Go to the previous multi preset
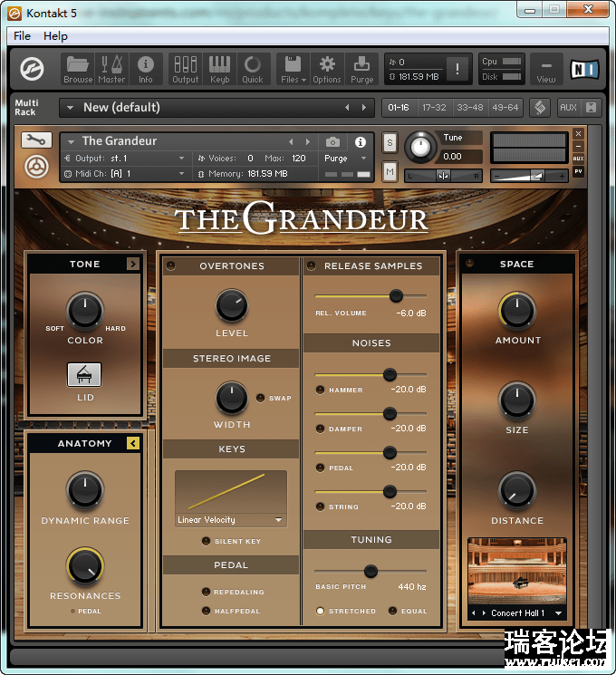The image size is (616, 675). (347, 107)
